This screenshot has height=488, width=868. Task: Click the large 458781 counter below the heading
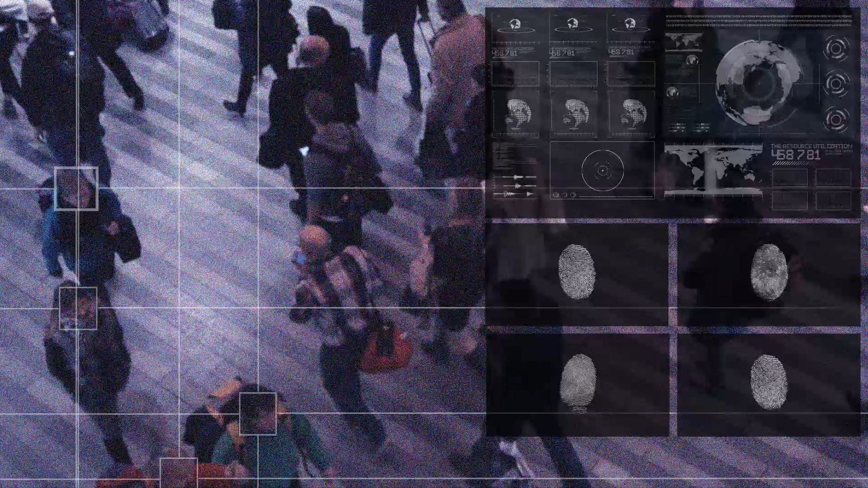click(x=796, y=155)
